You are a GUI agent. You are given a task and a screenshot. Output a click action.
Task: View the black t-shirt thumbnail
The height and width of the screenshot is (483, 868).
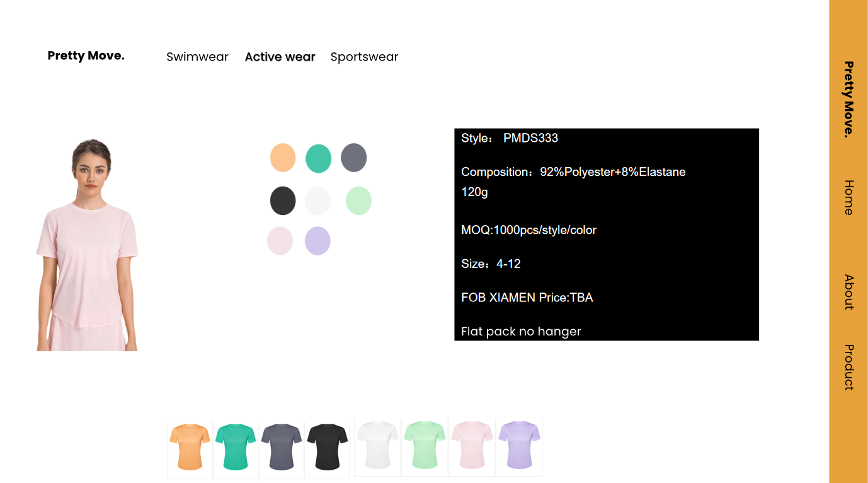point(328,447)
